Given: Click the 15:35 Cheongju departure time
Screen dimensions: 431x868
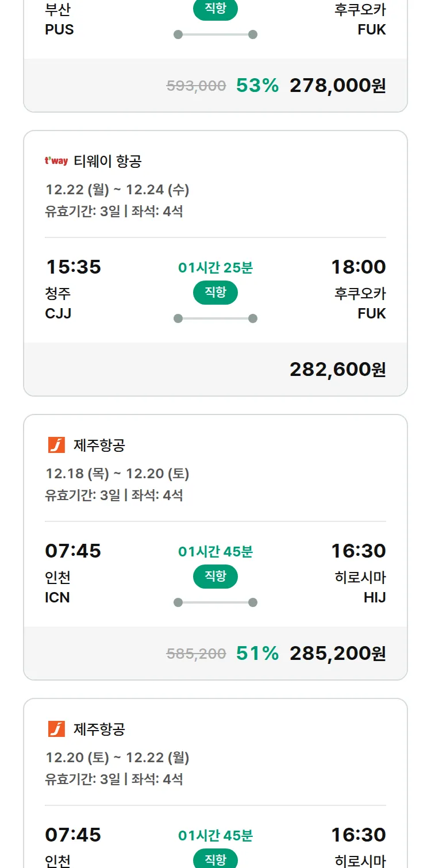Looking at the screenshot, I should click(x=73, y=267).
